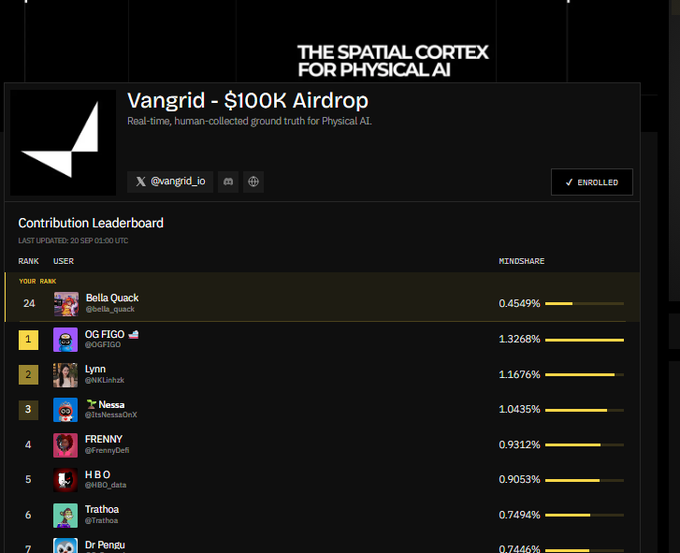Click the 0.4549% mindshare value

click(520, 304)
